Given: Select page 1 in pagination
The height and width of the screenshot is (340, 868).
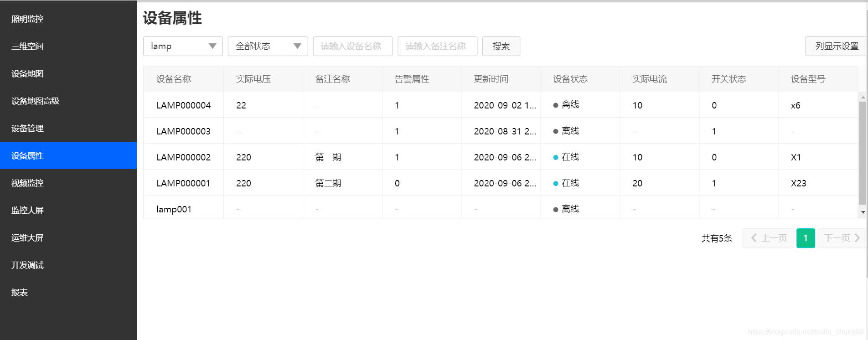Looking at the screenshot, I should click(x=806, y=238).
